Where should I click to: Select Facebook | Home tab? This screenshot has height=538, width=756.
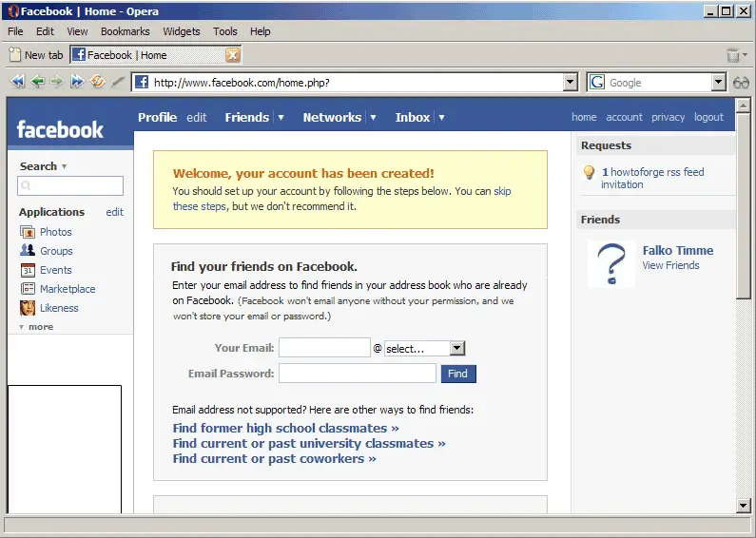[156, 55]
